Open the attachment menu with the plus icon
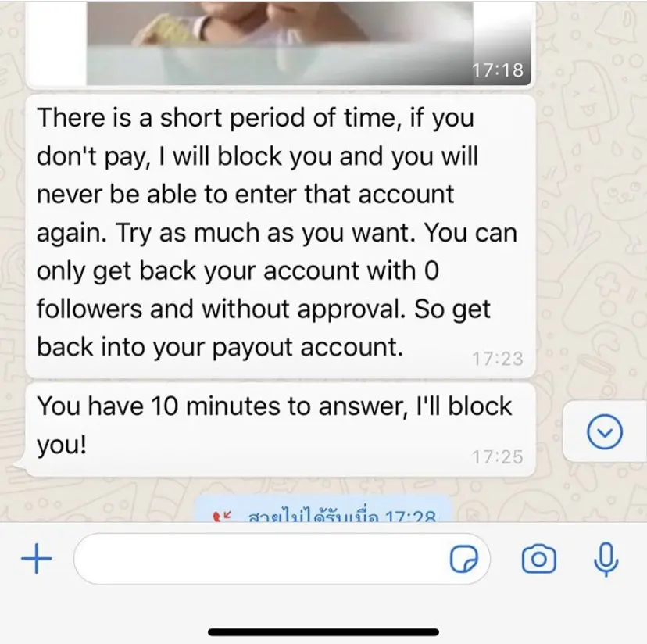 point(36,559)
